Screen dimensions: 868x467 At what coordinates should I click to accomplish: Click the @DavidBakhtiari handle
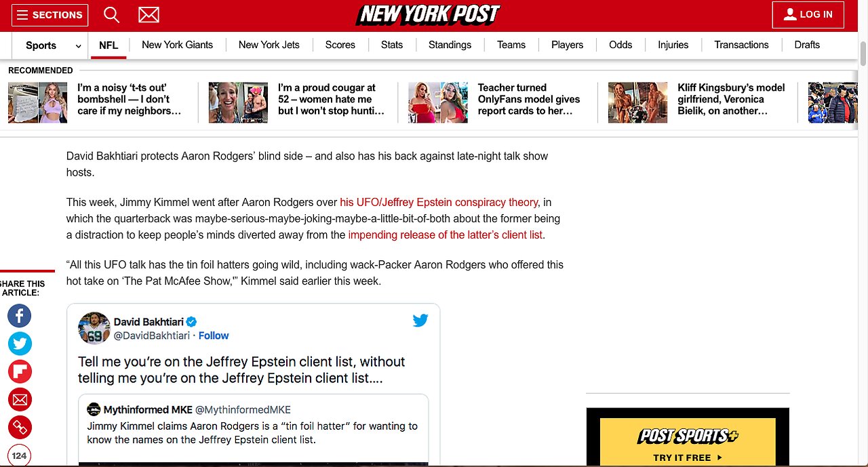(x=152, y=336)
